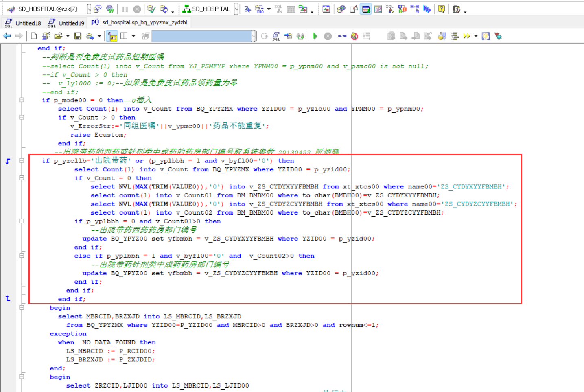Open a file with the folder icon
The height and width of the screenshot is (392, 584).
pos(58,36)
